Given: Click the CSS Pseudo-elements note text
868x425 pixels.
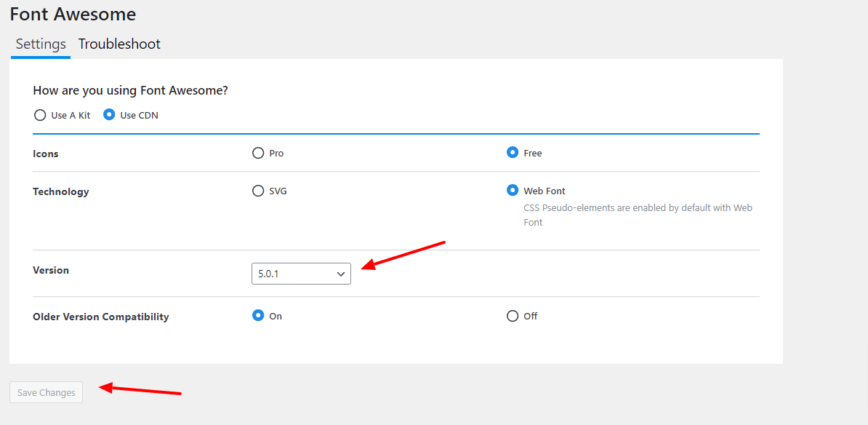Looking at the screenshot, I should (638, 215).
